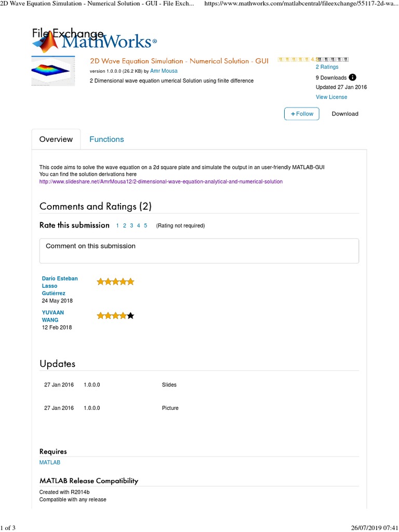Visit author Amr Mousa's profile
The image size is (399, 532).
click(164, 71)
